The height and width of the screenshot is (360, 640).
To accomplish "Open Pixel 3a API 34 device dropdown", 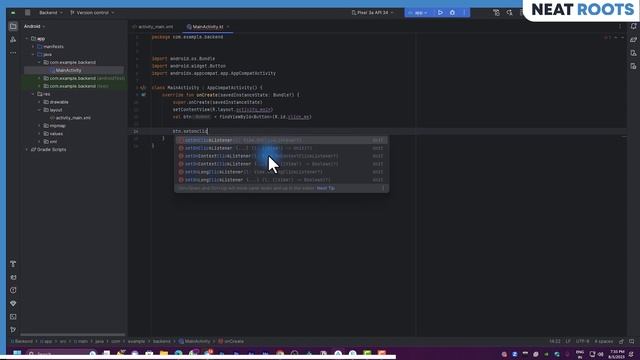I will click(x=372, y=13).
